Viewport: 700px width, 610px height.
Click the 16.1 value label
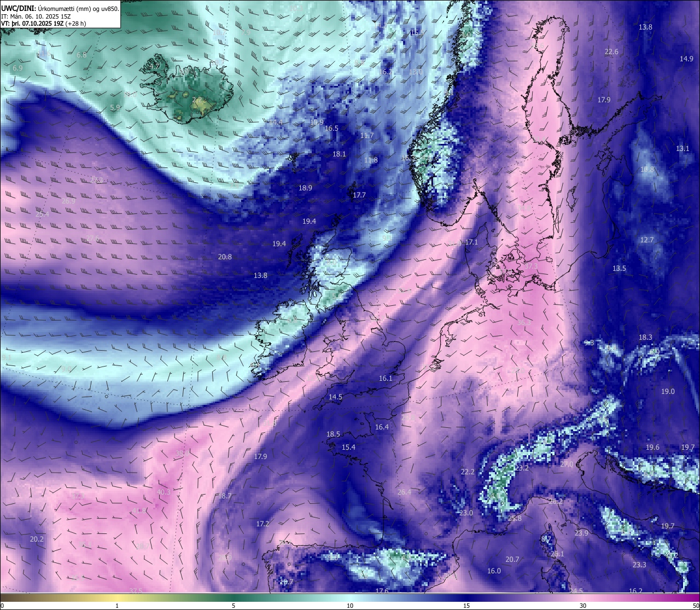pos(386,379)
